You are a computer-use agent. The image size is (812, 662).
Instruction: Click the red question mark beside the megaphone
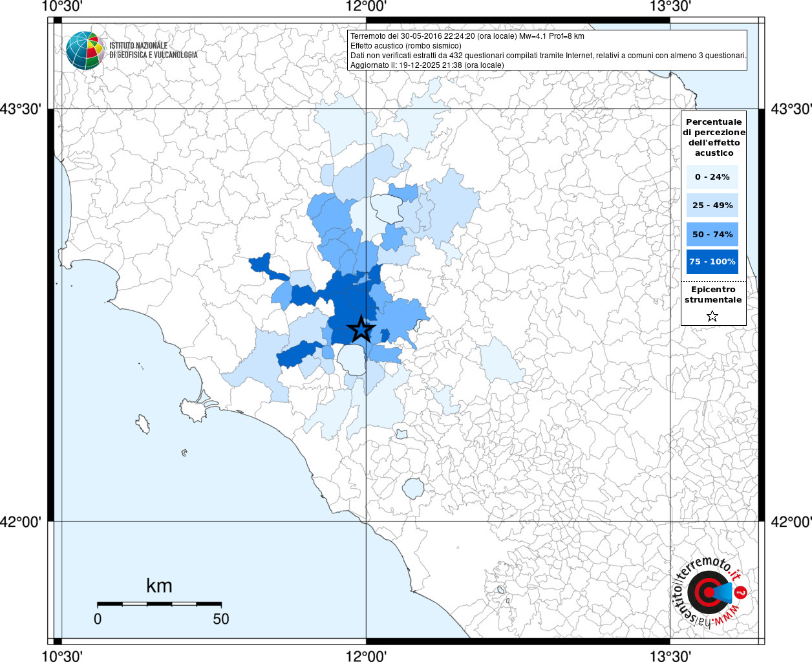741,593
